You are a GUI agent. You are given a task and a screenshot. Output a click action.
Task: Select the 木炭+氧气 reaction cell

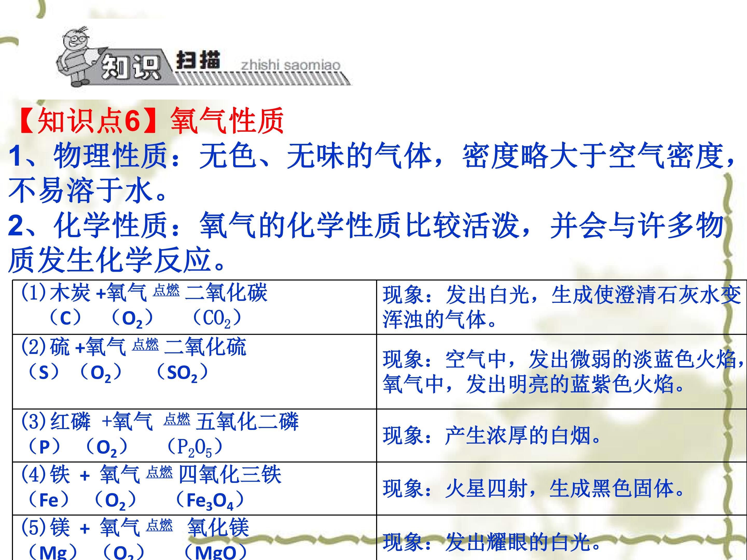(x=195, y=307)
